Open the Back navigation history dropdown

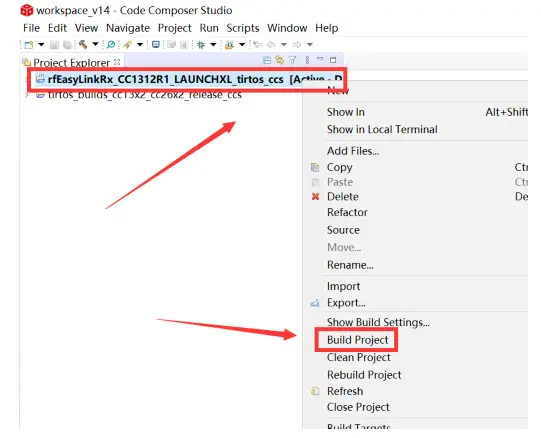point(284,45)
